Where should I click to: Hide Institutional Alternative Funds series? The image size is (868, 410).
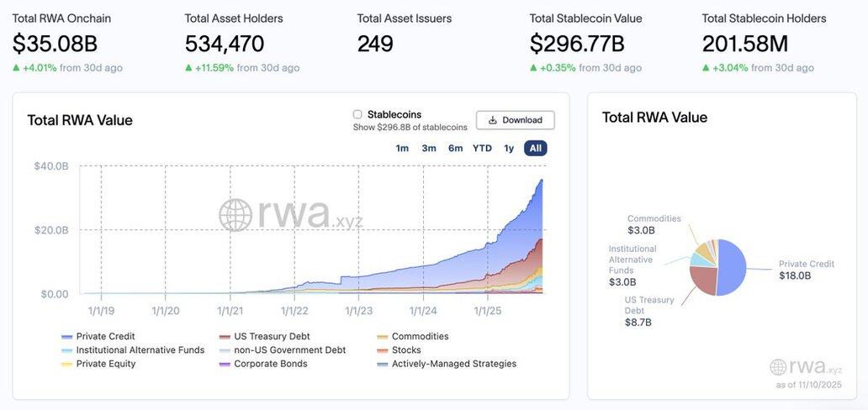[66, 350]
